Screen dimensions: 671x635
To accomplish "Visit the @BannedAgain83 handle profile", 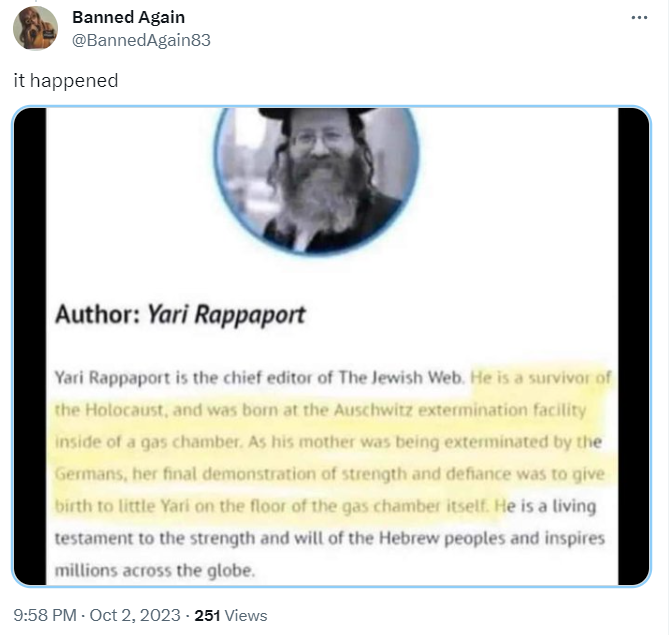I will [x=141, y=40].
